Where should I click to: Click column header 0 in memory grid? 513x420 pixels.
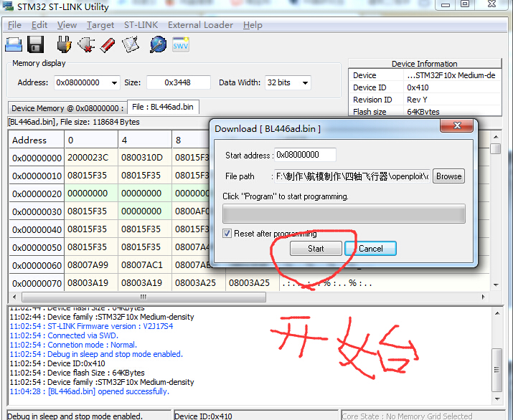click(91, 140)
